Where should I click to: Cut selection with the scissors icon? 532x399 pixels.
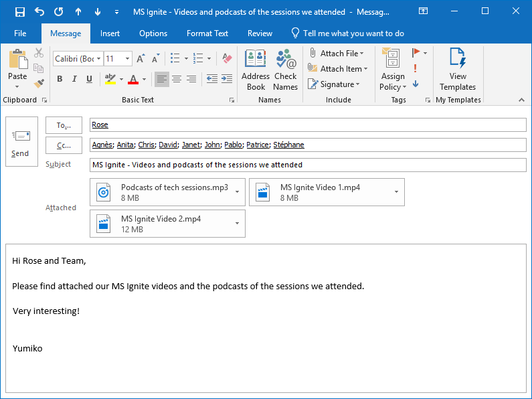click(x=39, y=53)
